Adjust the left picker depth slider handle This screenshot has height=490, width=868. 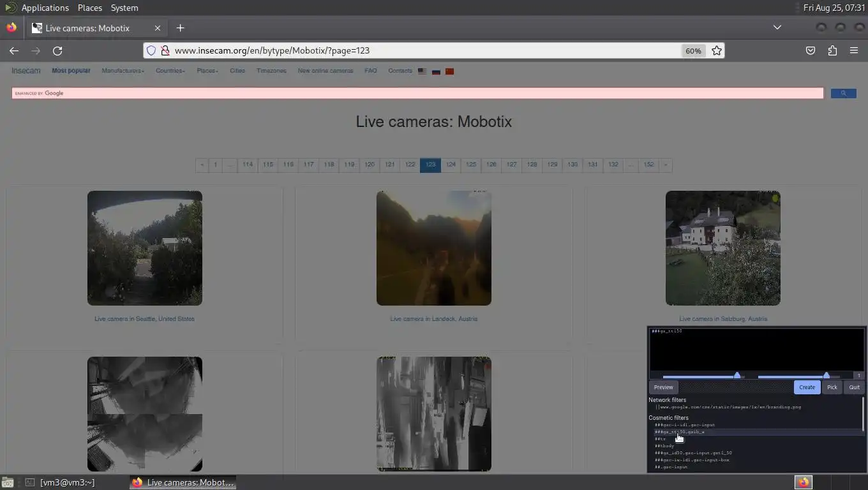click(737, 376)
